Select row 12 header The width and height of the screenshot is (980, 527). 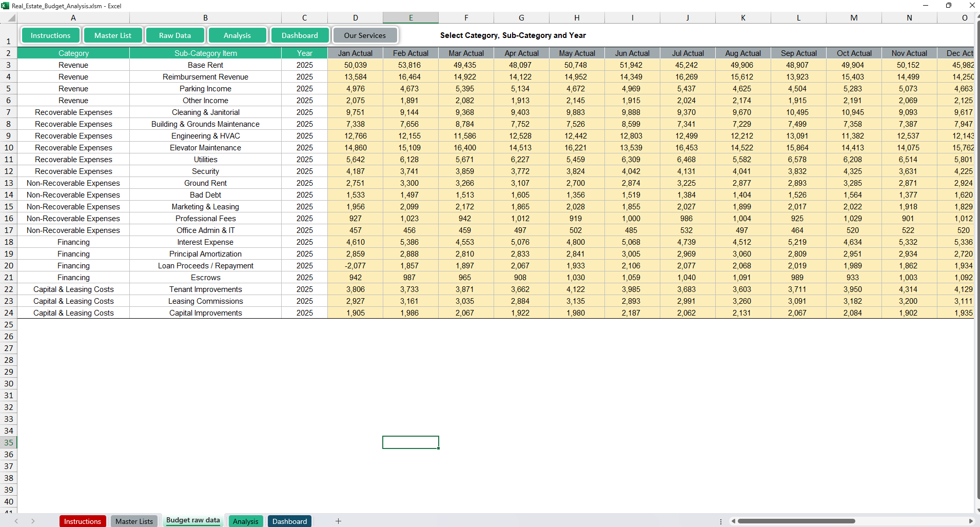[9, 171]
